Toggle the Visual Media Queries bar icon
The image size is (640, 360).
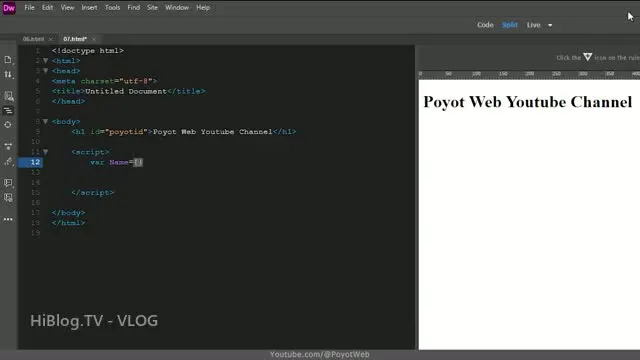pos(8,111)
